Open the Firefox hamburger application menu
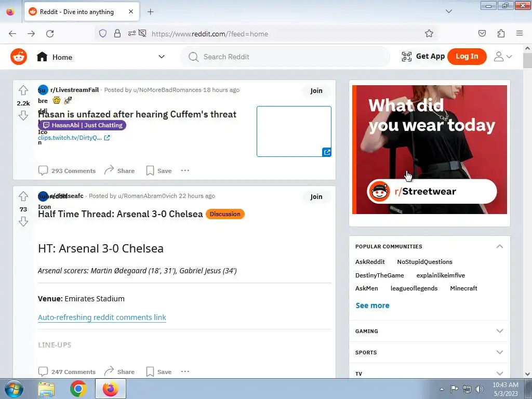 click(x=520, y=33)
